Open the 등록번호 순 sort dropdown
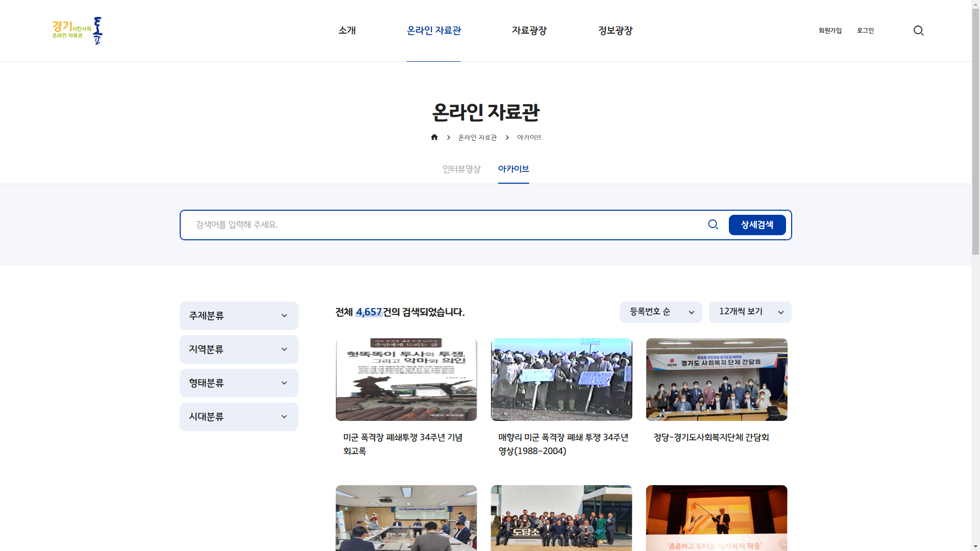The height and width of the screenshot is (551, 980). click(x=660, y=312)
